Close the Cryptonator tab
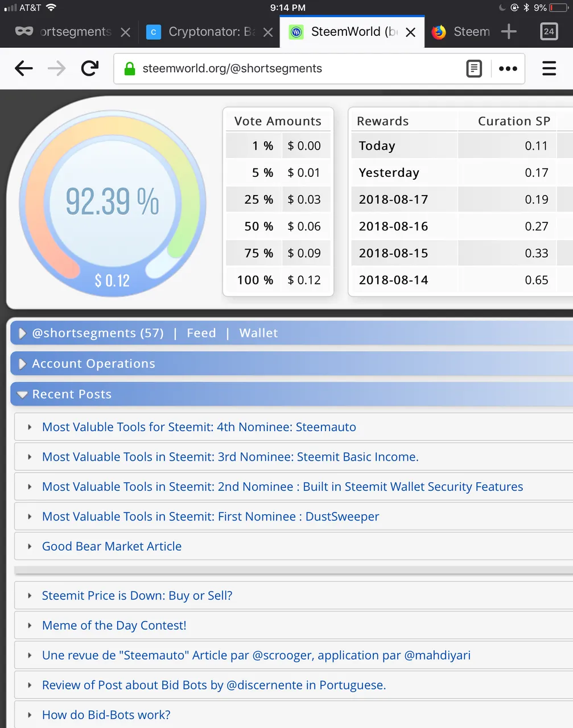The image size is (573, 728). click(x=268, y=32)
